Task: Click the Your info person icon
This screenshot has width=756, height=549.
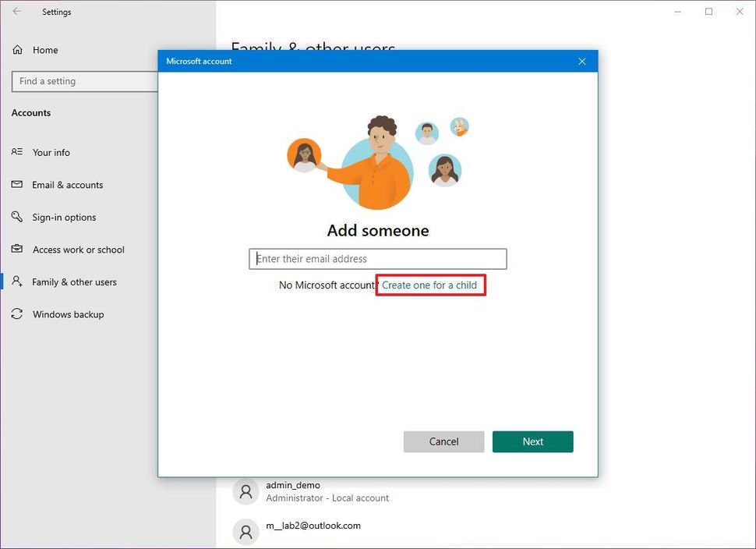Action: pos(17,152)
